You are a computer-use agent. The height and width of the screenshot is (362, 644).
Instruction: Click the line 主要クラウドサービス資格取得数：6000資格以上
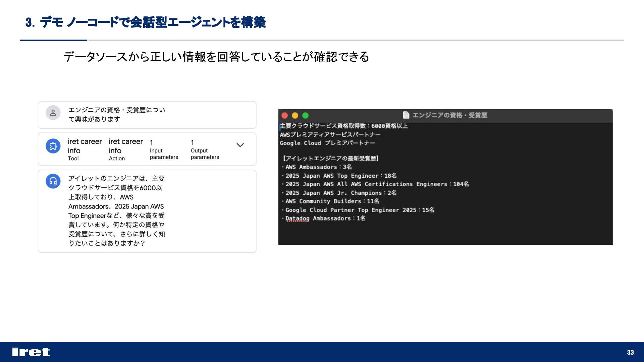point(344,126)
